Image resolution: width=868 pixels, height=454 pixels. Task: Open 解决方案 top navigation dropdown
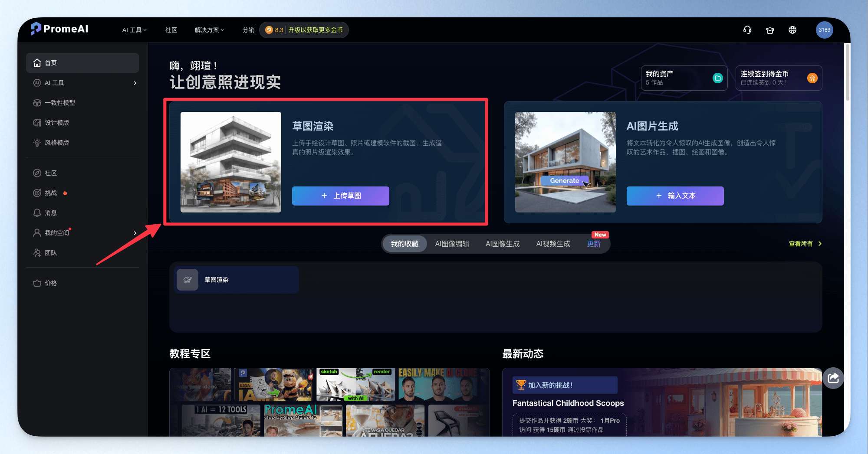tap(209, 30)
